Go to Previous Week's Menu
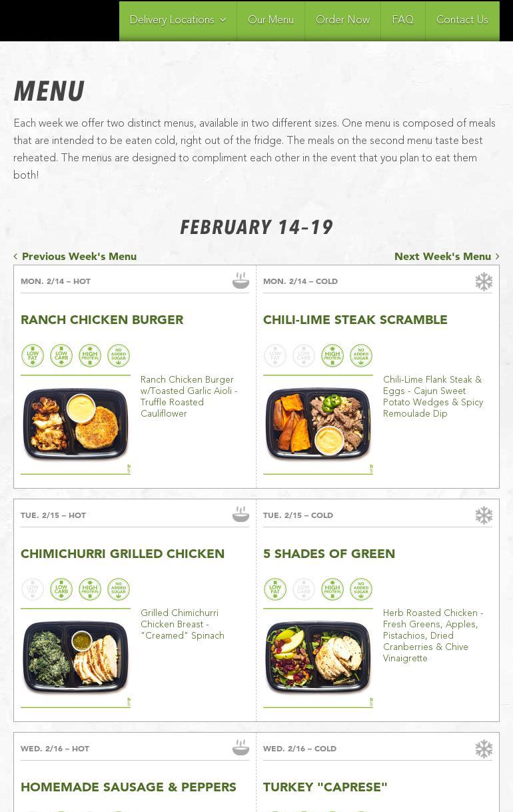Image resolution: width=513 pixels, height=812 pixels. (x=75, y=257)
